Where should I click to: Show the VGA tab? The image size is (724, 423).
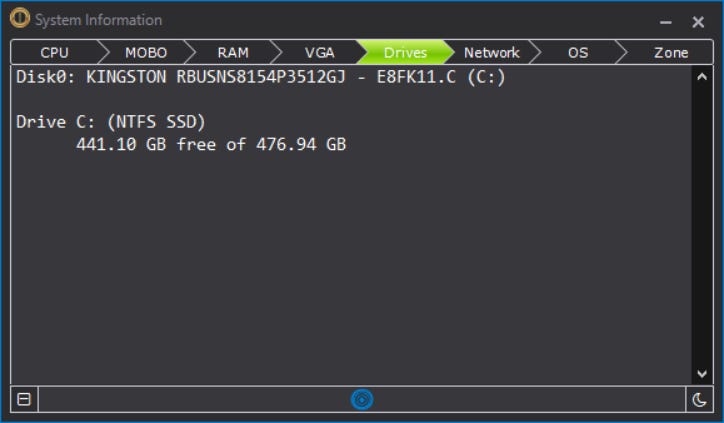pos(320,52)
